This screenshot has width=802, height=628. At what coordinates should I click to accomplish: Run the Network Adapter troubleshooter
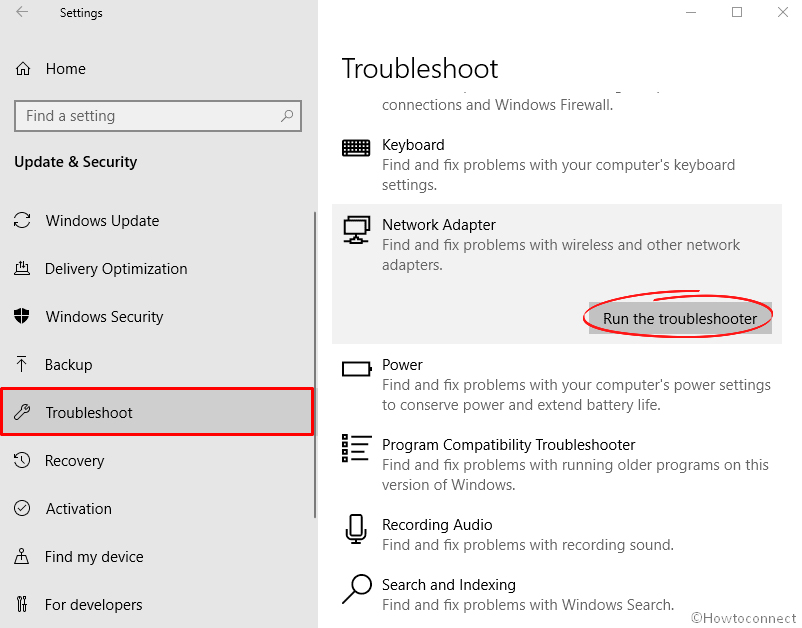pyautogui.click(x=680, y=319)
